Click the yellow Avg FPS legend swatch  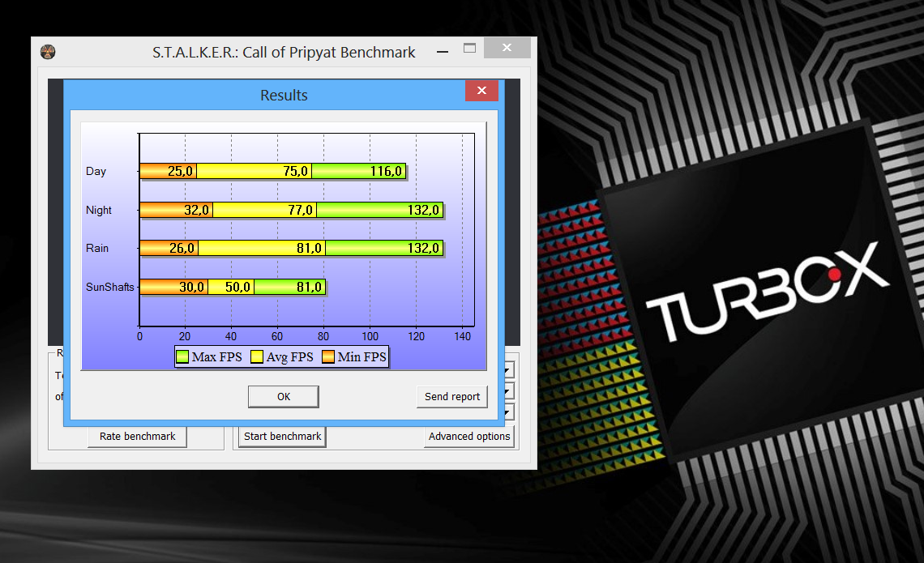(257, 357)
